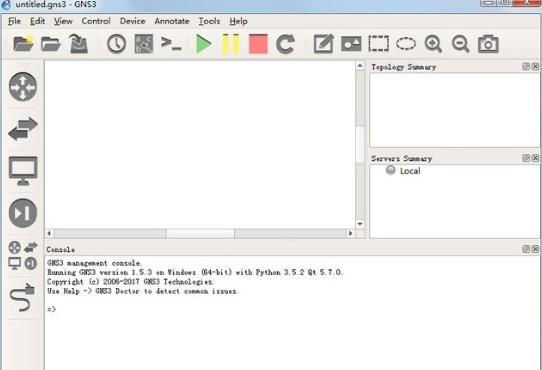This screenshot has width=542, height=370.
Task: Open the snapshot manager clock icon
Action: tap(116, 44)
